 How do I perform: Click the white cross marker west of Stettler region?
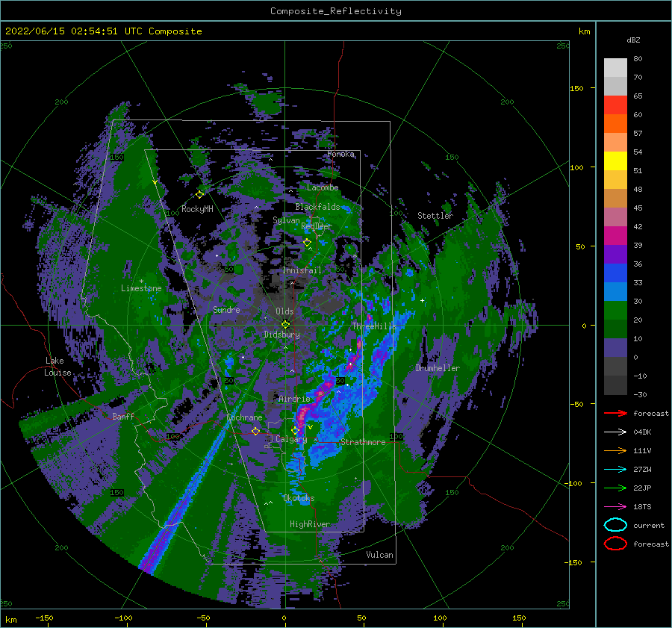[x=422, y=300]
